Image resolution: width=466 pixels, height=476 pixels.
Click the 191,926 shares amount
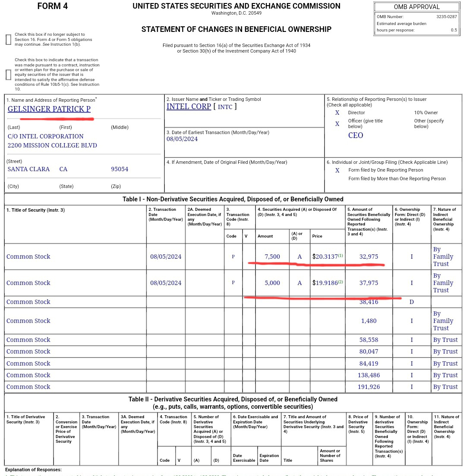click(369, 387)
